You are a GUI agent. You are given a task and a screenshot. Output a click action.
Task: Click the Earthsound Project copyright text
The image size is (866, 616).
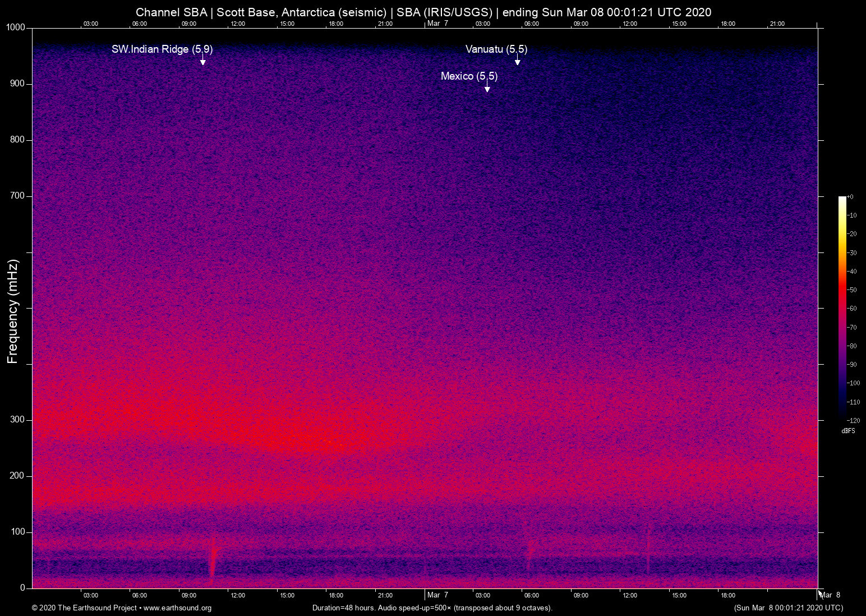click(84, 608)
